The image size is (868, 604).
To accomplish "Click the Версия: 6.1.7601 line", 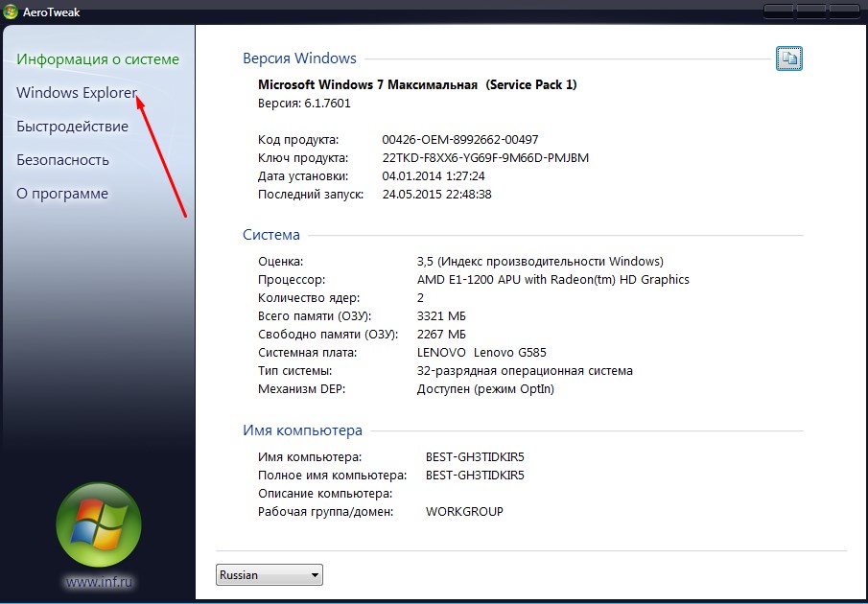I will point(304,104).
